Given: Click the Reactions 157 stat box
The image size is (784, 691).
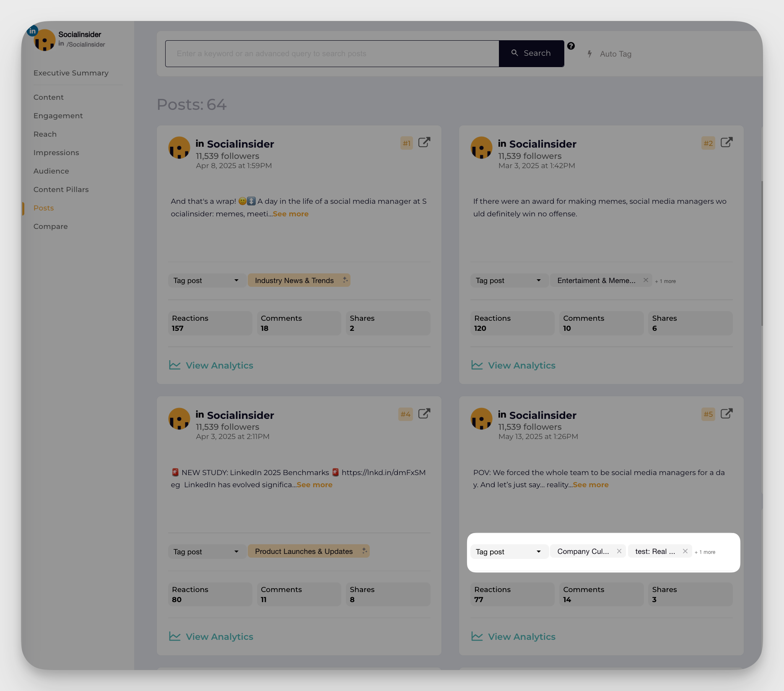Looking at the screenshot, I should click(210, 323).
